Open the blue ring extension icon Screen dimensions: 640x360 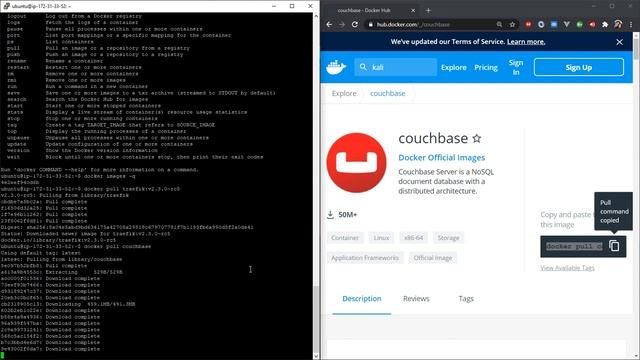(541, 24)
